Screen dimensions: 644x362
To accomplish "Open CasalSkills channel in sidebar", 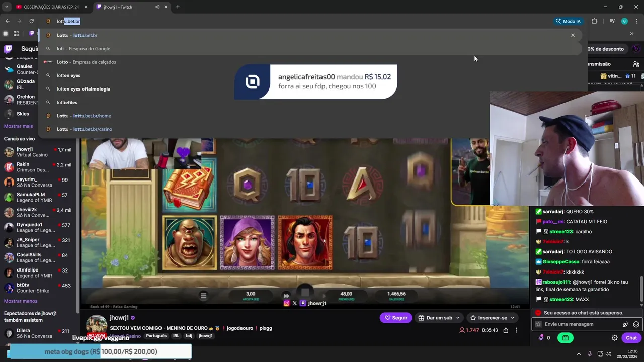I will click(38, 258).
